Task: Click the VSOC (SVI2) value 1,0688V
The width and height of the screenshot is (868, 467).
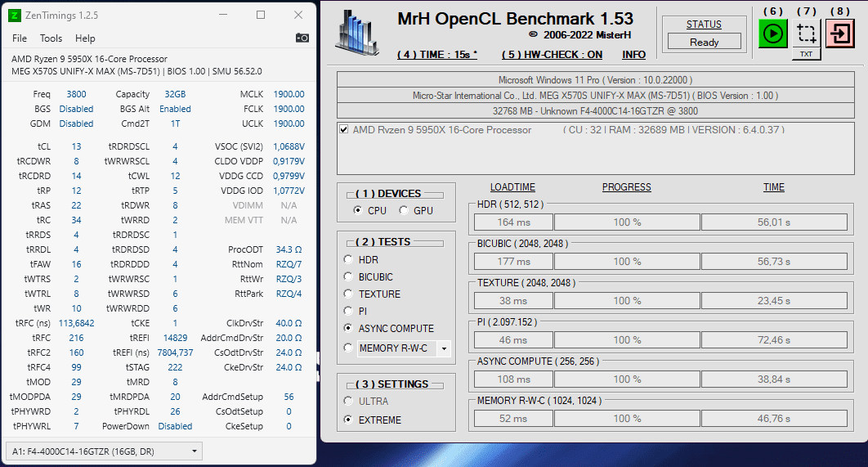Action: [289, 146]
